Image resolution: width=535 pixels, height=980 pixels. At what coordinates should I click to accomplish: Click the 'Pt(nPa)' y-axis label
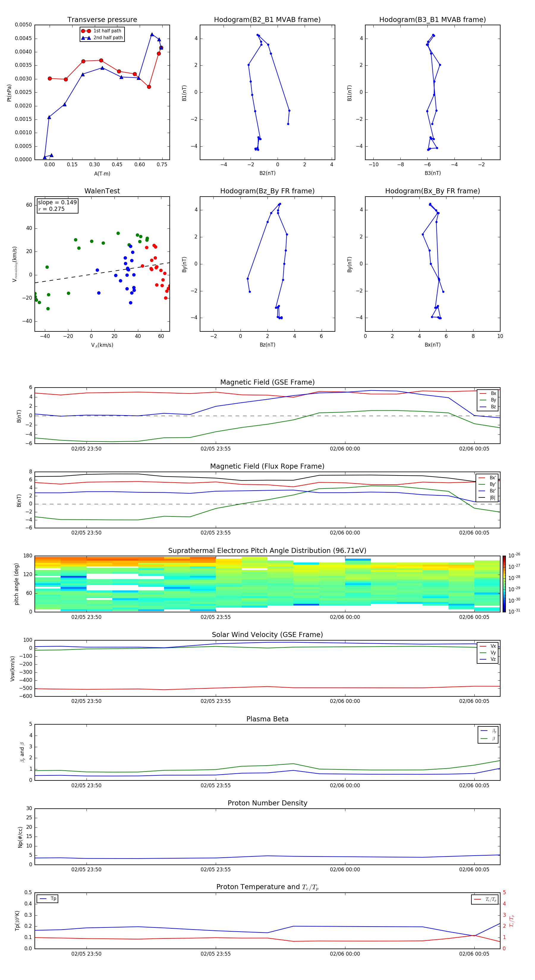(x=9, y=92)
